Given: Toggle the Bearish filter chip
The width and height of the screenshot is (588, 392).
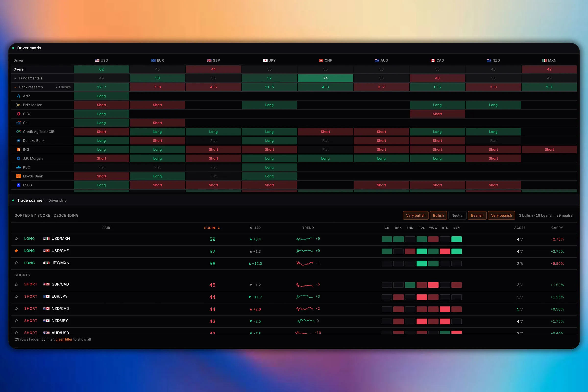Looking at the screenshot, I should (477, 216).
